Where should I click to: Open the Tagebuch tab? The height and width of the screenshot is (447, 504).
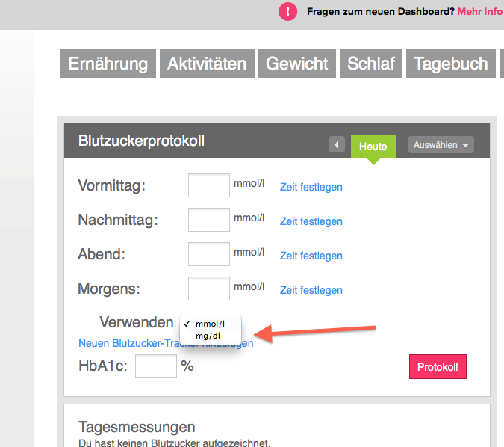coord(450,64)
